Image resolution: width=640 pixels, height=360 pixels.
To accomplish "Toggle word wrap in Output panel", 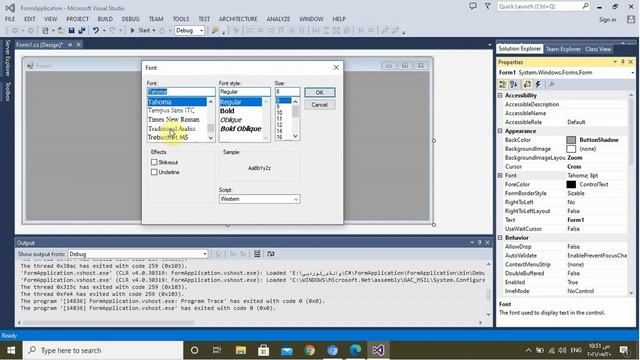I will 271,254.
